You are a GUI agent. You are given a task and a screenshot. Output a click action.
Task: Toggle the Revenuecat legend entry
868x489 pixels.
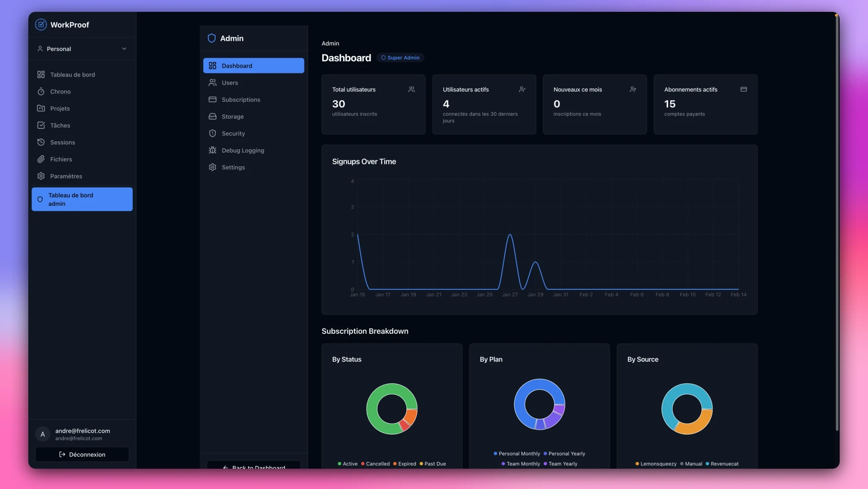click(x=722, y=464)
